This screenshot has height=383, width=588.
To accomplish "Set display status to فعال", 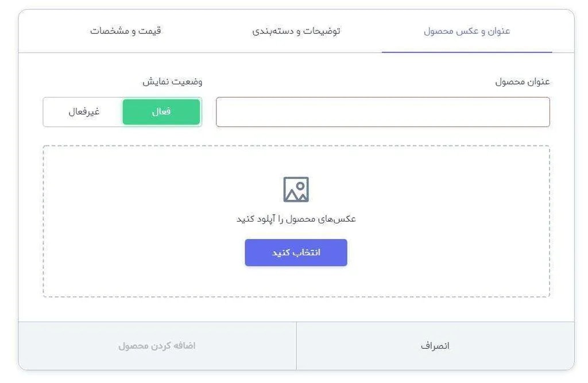I will coord(161,112).
